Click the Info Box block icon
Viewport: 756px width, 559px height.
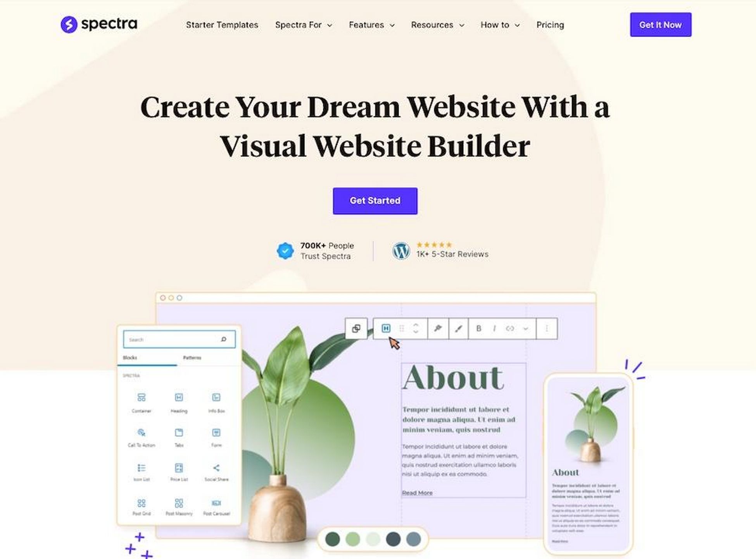click(216, 396)
